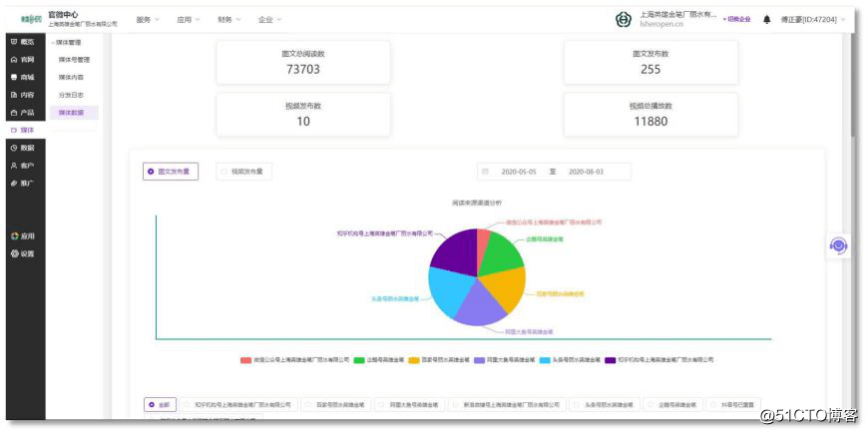Click the 切换企业 switch company link
This screenshot has width=868, height=434.
(x=737, y=19)
